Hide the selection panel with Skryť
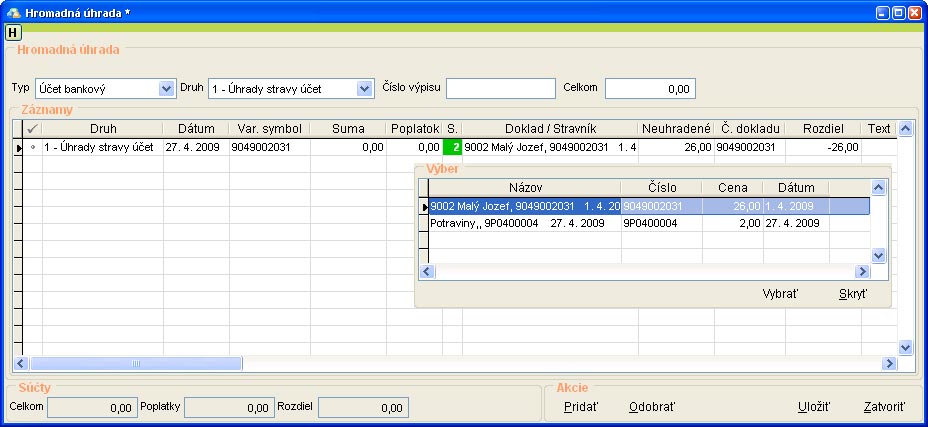Viewport: 928px width, 427px height. pos(852,294)
